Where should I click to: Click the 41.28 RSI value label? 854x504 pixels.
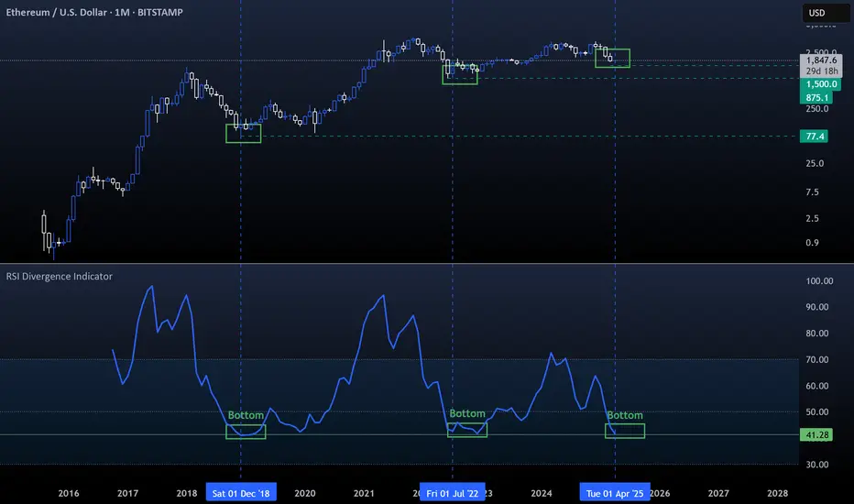[816, 434]
